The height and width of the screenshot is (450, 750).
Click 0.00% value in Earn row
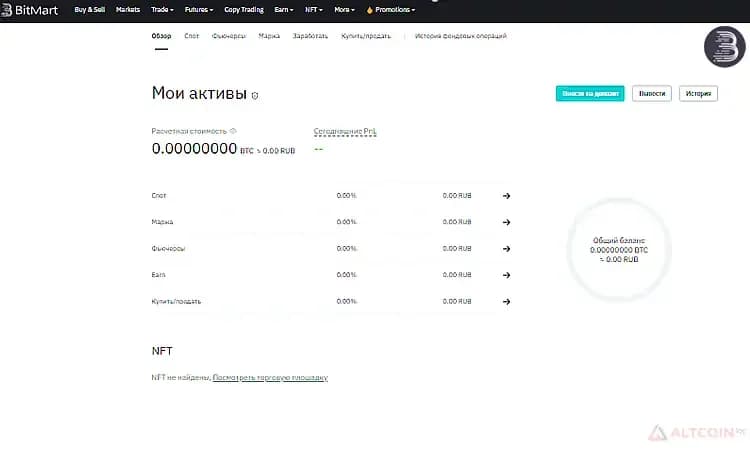346,275
